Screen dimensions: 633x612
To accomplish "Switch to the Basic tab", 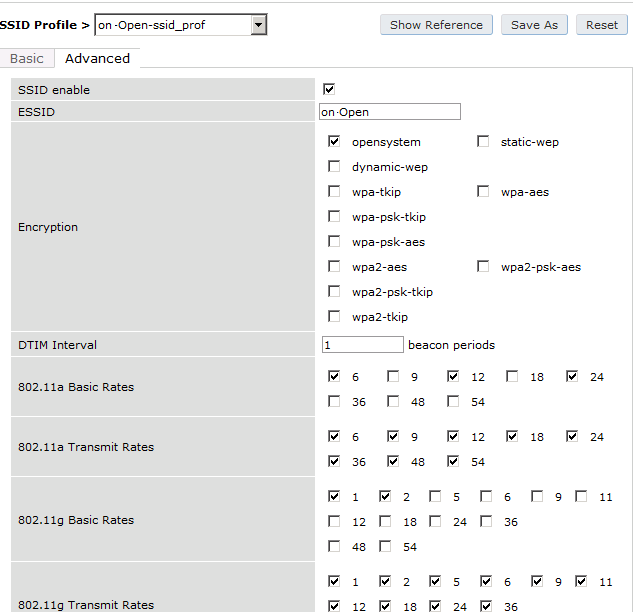I will [x=27, y=59].
